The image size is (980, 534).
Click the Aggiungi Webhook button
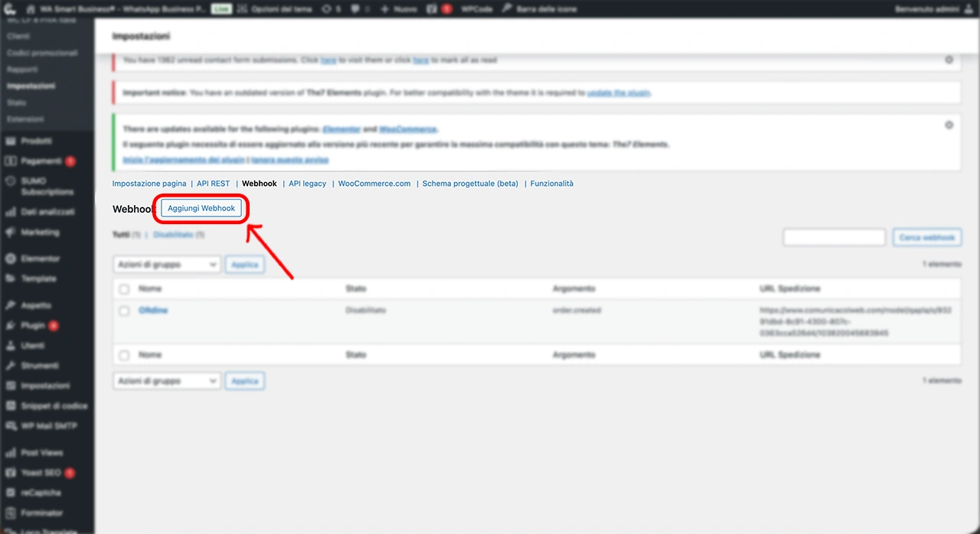pos(201,209)
